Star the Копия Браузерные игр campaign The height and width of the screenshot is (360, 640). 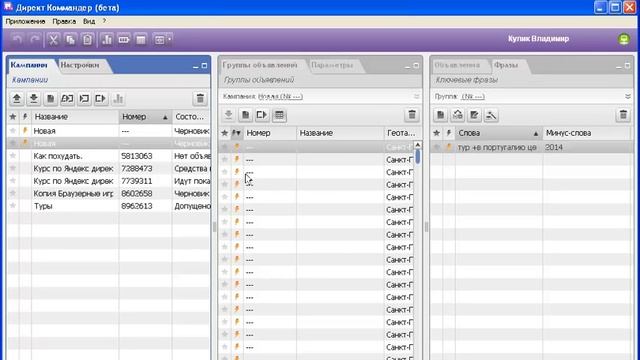point(13,193)
